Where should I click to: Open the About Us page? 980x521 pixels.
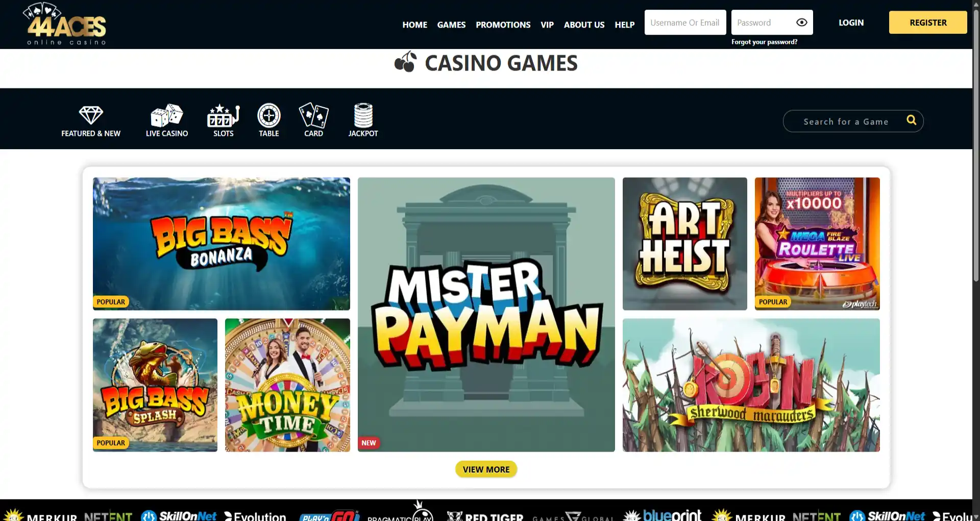click(584, 25)
